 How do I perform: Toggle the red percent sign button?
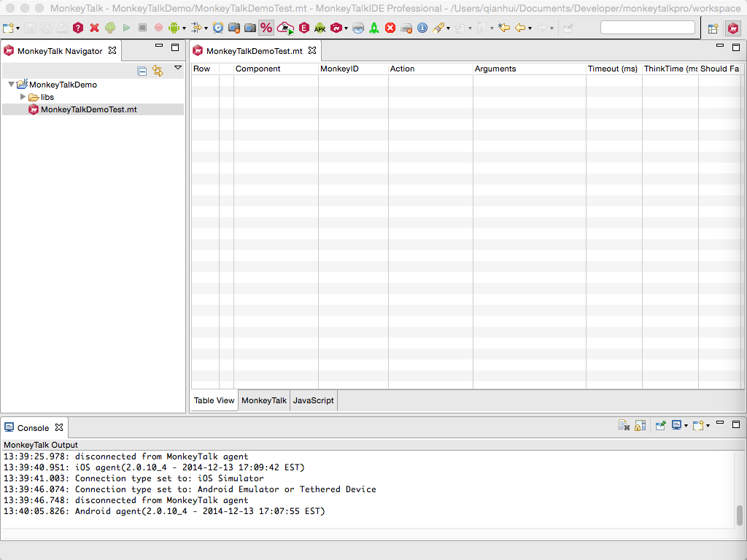[x=266, y=28]
